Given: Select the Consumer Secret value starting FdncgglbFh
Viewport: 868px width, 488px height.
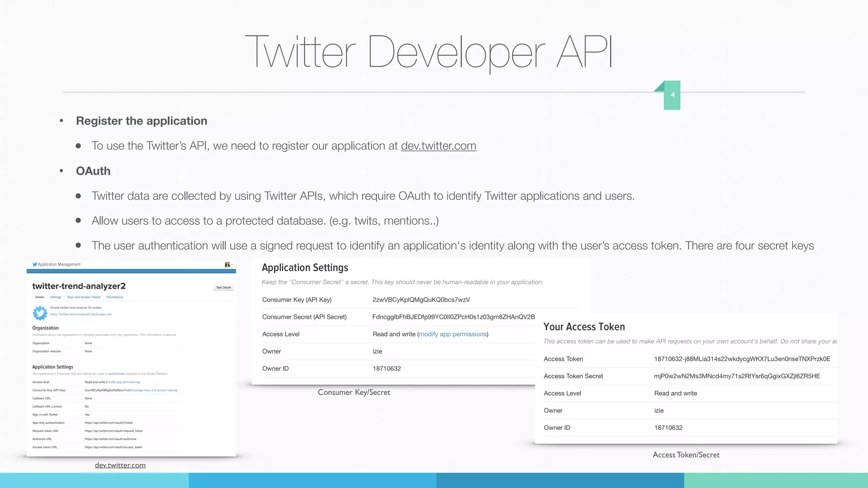Looking at the screenshot, I should (x=453, y=317).
